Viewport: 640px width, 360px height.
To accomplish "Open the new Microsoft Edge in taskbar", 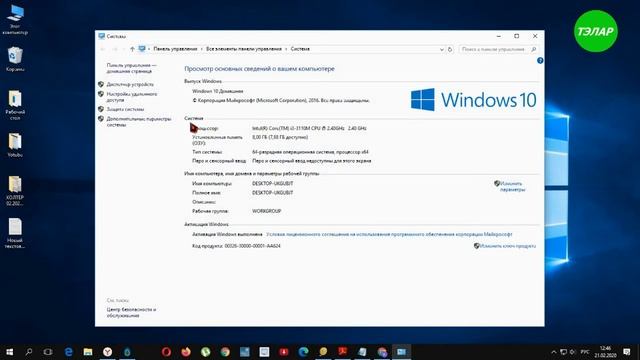I will click(x=303, y=351).
